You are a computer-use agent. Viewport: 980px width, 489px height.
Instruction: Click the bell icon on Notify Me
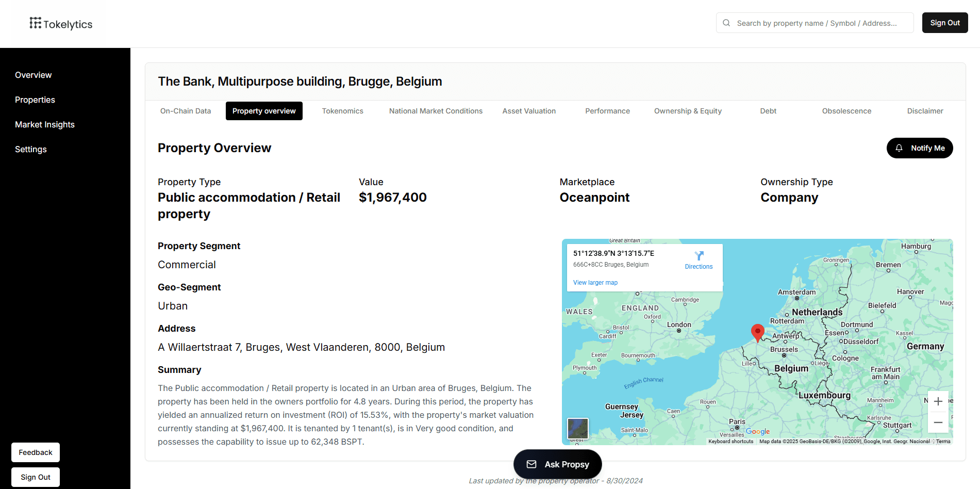click(x=899, y=148)
